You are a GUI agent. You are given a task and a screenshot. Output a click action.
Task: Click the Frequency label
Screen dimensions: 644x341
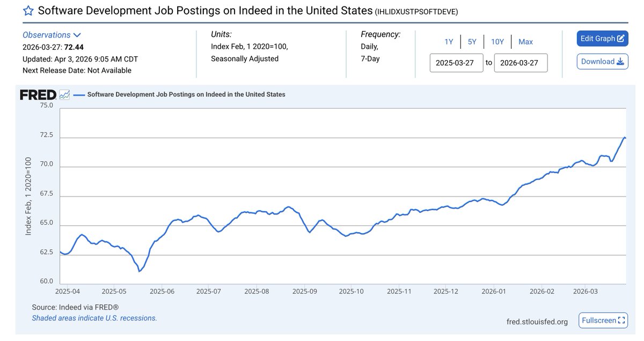[x=380, y=34]
